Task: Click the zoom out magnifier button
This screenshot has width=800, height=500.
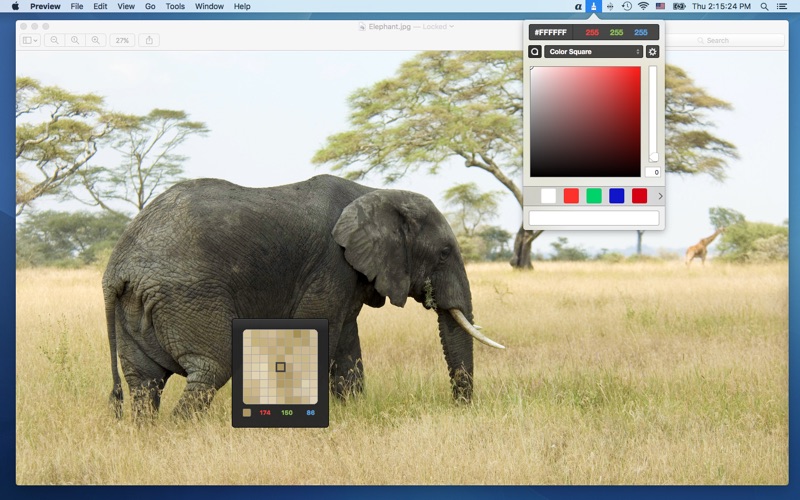Action: point(55,41)
